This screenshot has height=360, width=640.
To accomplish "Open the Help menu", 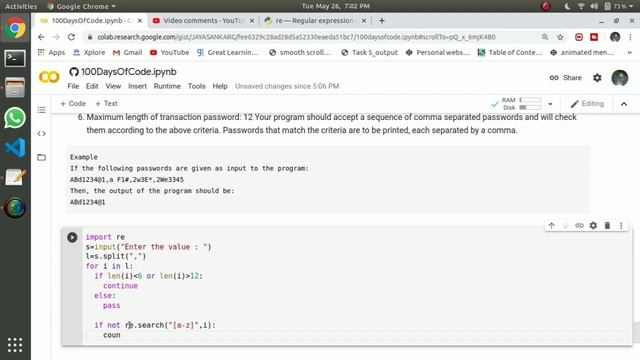I will coord(220,86).
